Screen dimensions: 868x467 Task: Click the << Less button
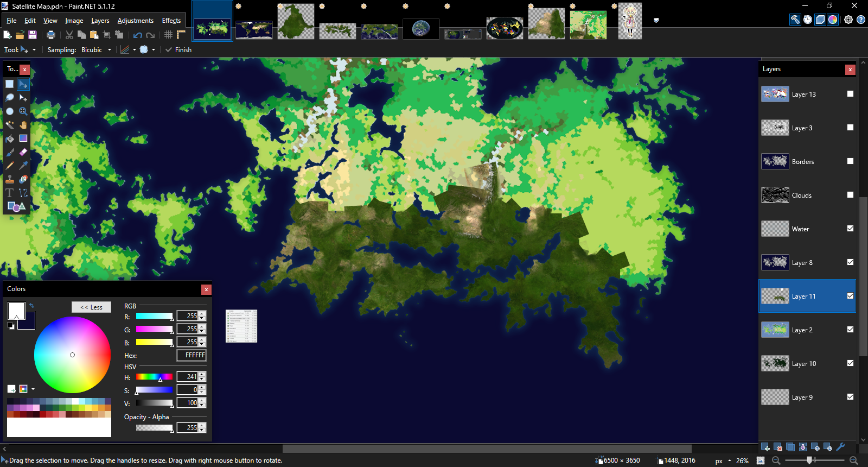point(91,307)
